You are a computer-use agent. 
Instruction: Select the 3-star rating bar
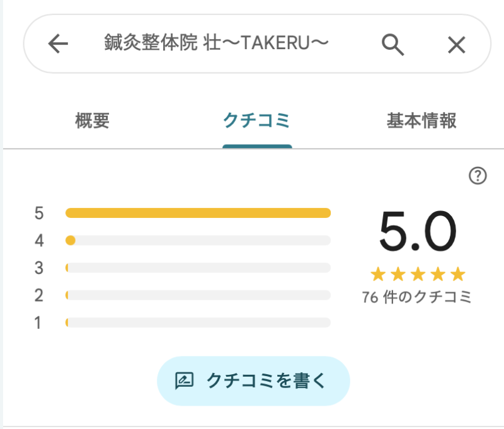198,268
